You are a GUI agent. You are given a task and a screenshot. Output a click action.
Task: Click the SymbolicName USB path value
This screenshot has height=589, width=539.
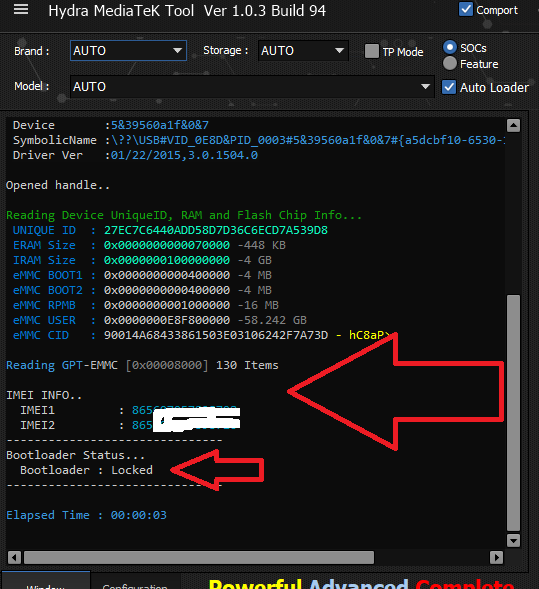coord(308,140)
